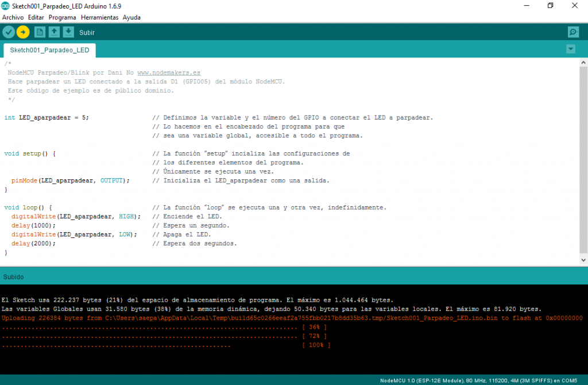Click the digitalWrite LOW code line
Image resolution: width=588 pixels, height=385 pixels.
(74, 234)
